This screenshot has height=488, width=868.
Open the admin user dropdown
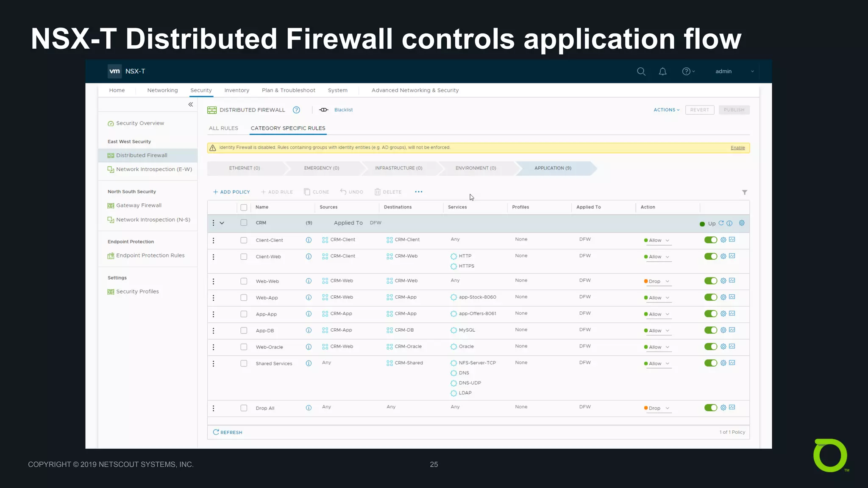click(x=734, y=72)
